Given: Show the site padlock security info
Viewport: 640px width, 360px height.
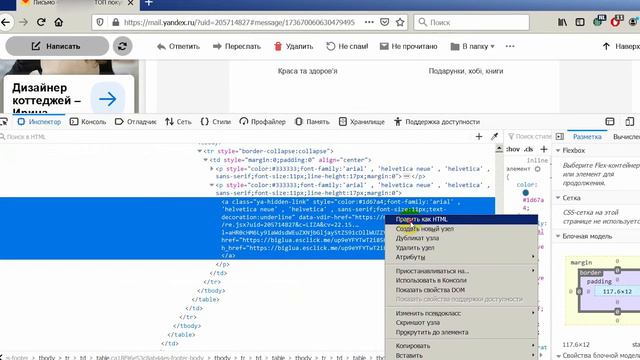Looking at the screenshot, I should tap(116, 22).
